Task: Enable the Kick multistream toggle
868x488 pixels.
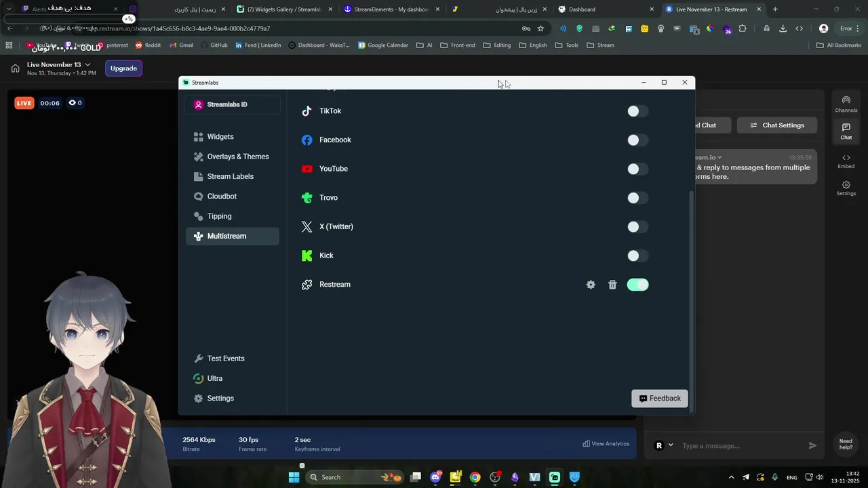Action: (637, 256)
